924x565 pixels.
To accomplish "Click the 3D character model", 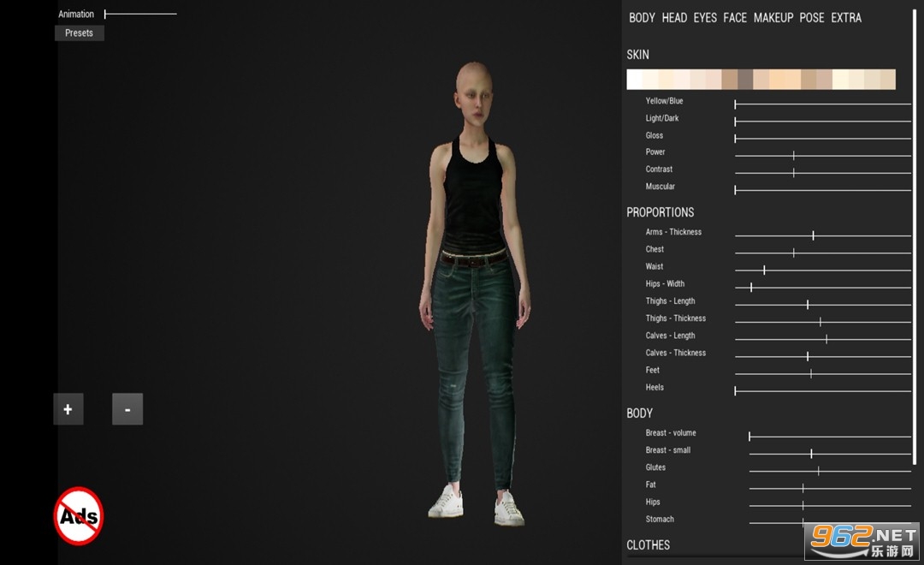I will click(474, 293).
